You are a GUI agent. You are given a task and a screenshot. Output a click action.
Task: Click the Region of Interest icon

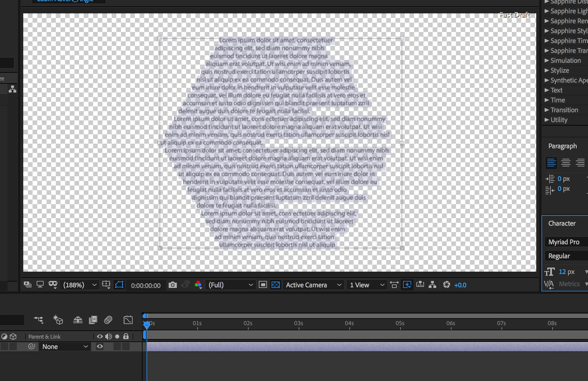263,285
